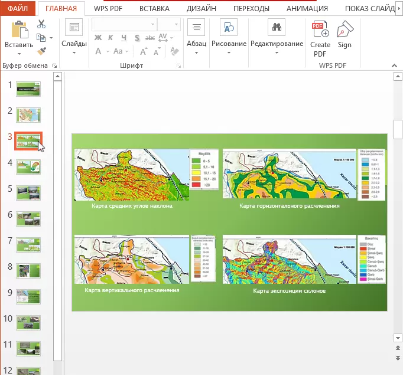Toggle bold Ж formatting

pyautogui.click(x=98, y=38)
